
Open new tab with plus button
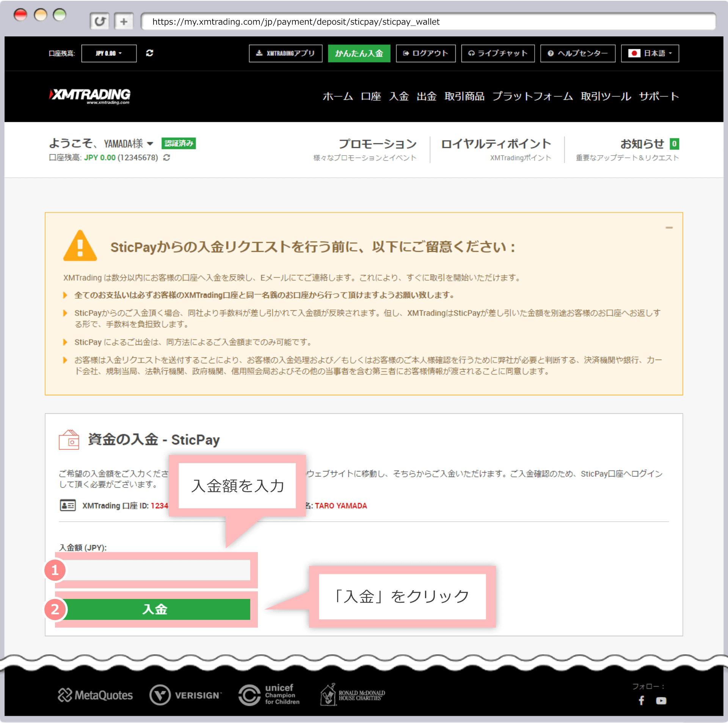[x=124, y=21]
